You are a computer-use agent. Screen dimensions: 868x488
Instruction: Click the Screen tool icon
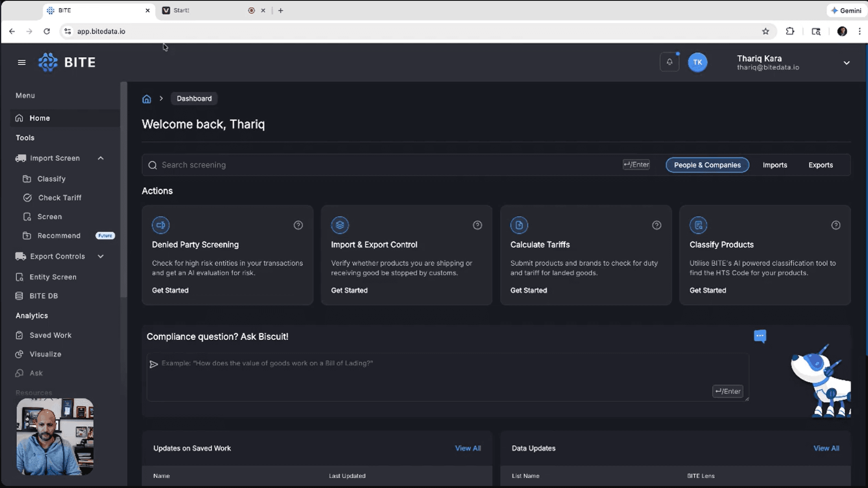point(28,217)
